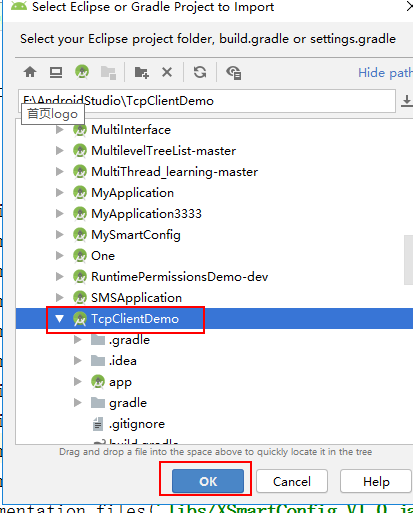Expand the .idea folder
Screen dimensions: 413x513
pos(78,361)
